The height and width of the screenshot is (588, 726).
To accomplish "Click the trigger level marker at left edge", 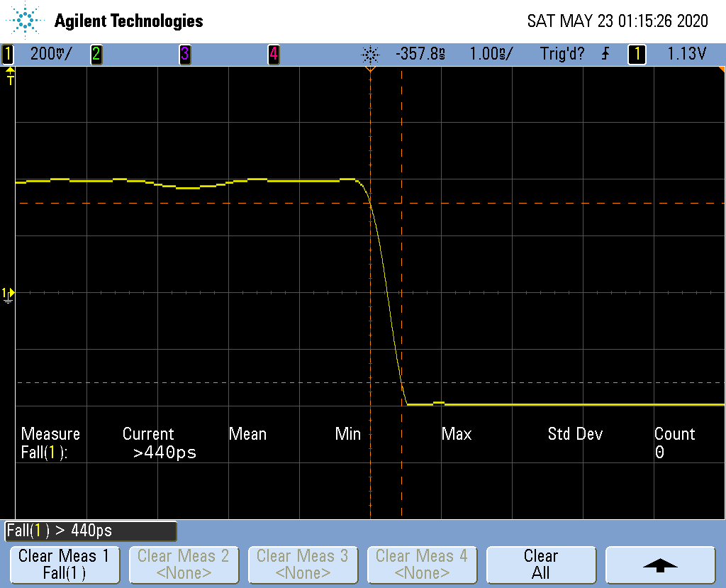I will click(10, 76).
